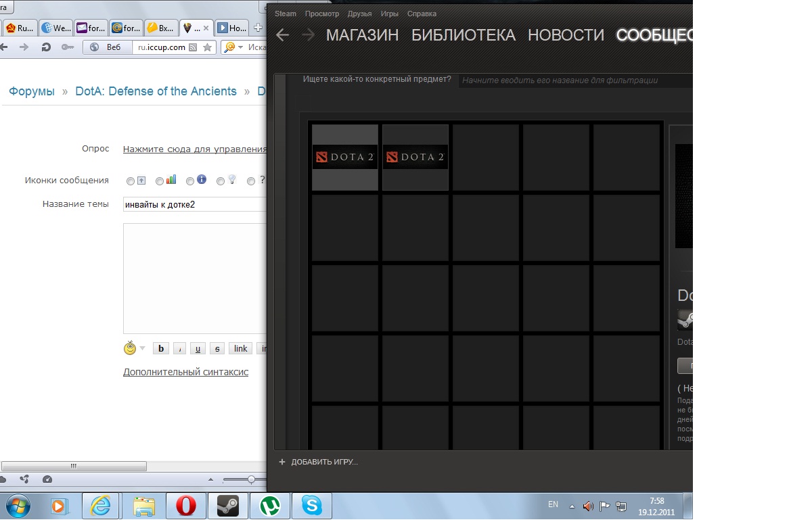This screenshot has width=812, height=522.
Task: Switch to Opera in the taskbar
Action: click(185, 506)
